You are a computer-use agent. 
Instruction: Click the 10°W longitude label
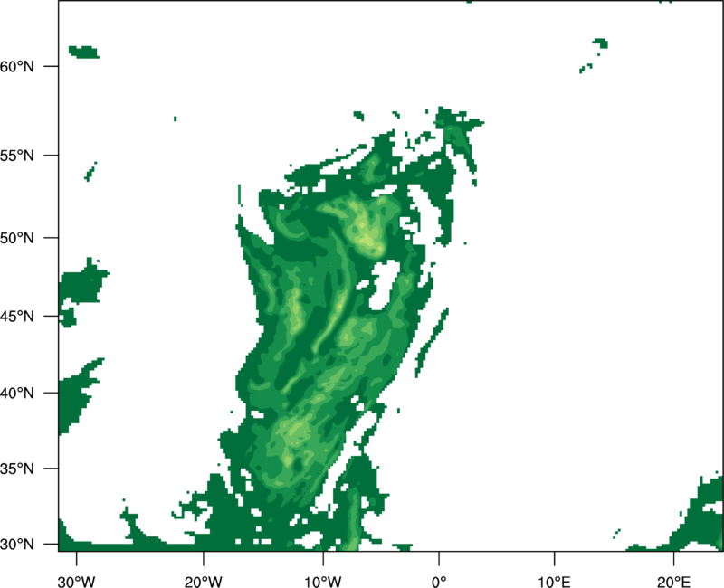pos(323,582)
